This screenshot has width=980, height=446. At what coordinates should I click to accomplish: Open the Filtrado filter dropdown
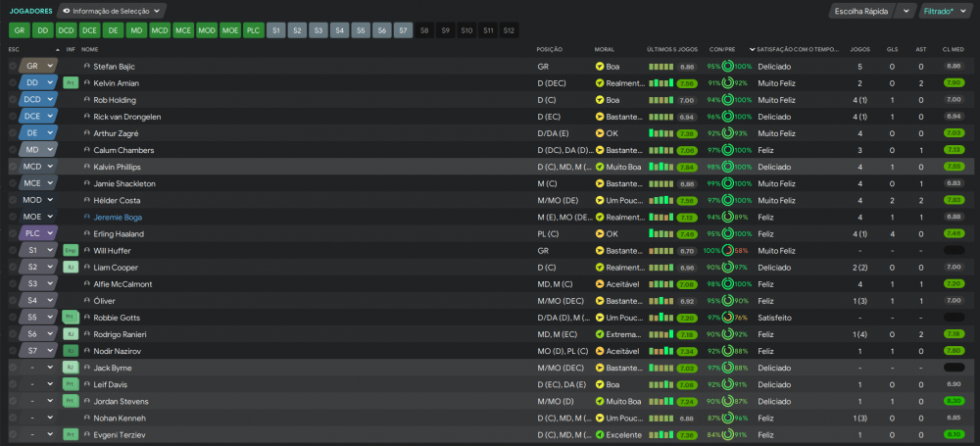948,11
